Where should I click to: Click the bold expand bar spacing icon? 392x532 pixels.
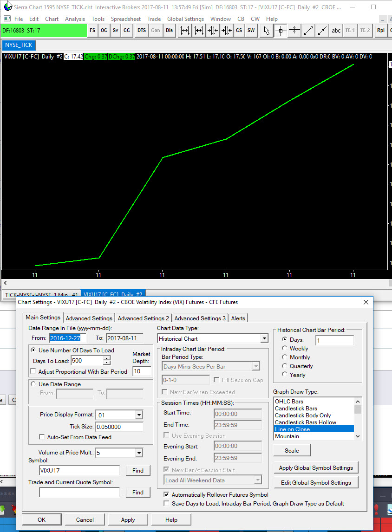coord(198,31)
